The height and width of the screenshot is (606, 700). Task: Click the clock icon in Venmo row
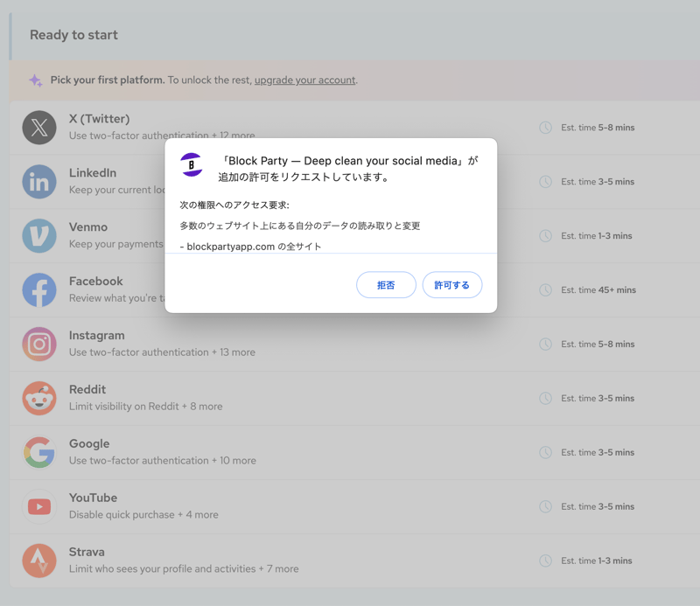pos(545,235)
